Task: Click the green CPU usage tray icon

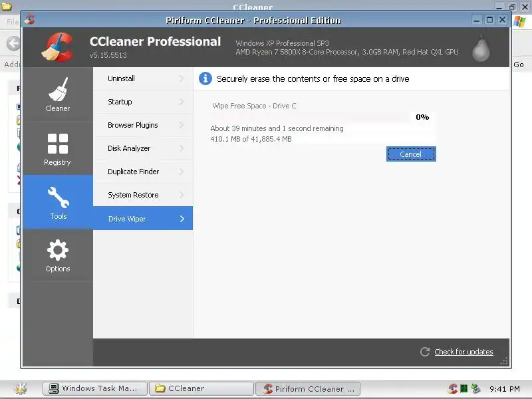Action: [464, 388]
